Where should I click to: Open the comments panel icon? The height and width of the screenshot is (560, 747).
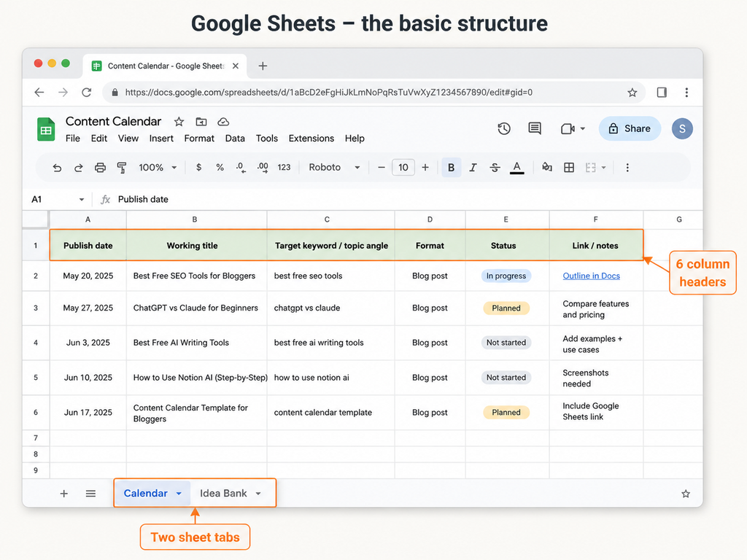(x=535, y=128)
